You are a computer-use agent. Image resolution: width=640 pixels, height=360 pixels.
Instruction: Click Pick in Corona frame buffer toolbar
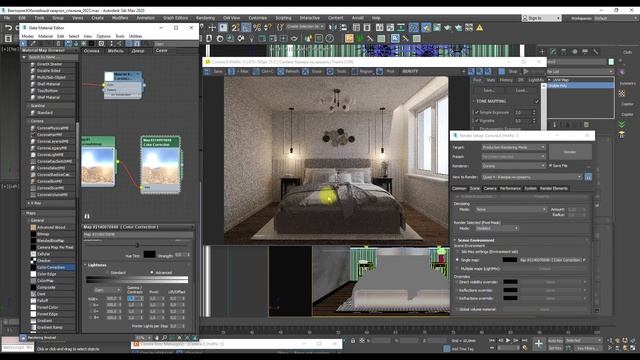(386, 71)
